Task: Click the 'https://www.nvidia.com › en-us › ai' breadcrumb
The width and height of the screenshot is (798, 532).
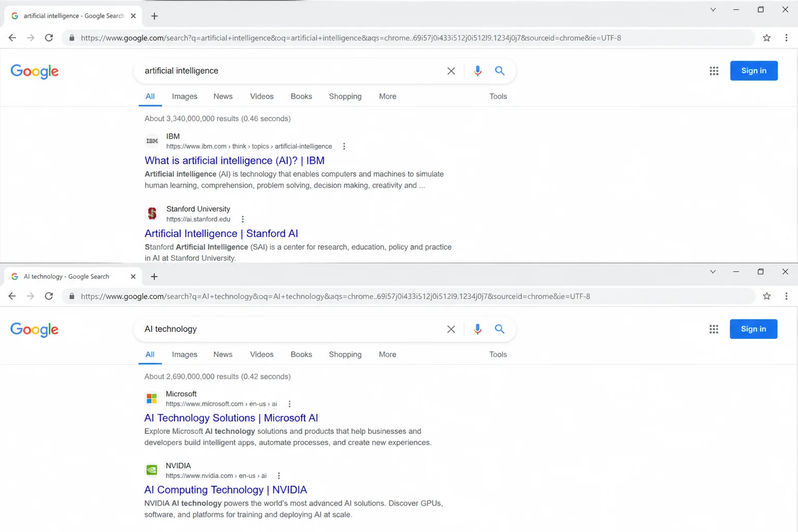Action: pos(216,476)
